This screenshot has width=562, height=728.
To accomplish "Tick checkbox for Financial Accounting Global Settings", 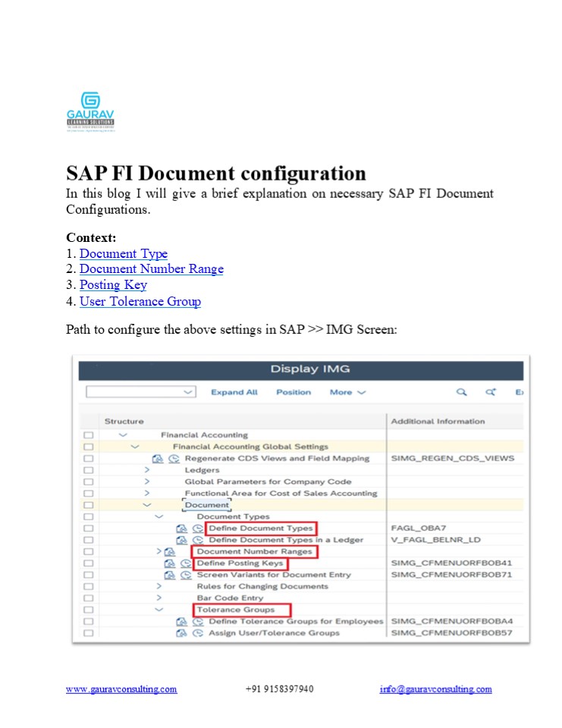I will [x=89, y=447].
